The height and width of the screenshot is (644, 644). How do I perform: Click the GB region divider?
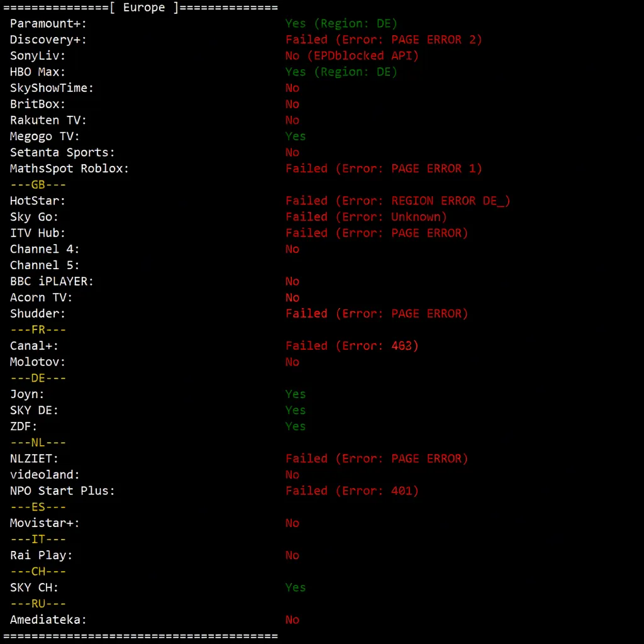pyautogui.click(x=38, y=185)
